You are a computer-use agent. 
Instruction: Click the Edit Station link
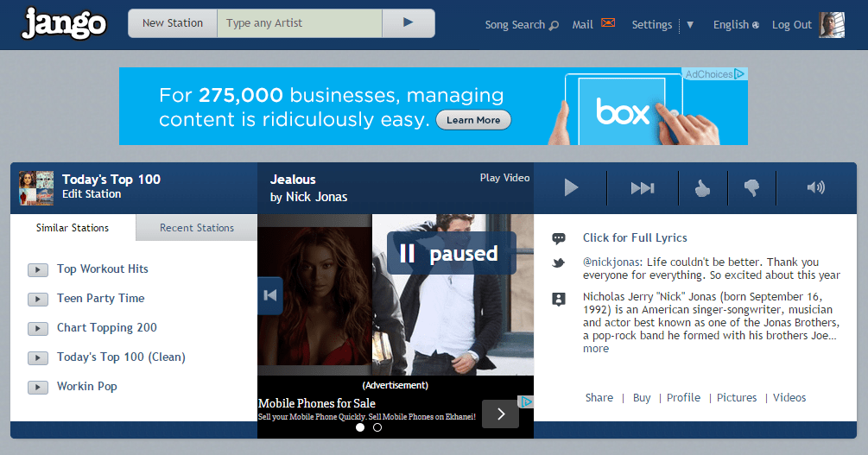coord(92,194)
